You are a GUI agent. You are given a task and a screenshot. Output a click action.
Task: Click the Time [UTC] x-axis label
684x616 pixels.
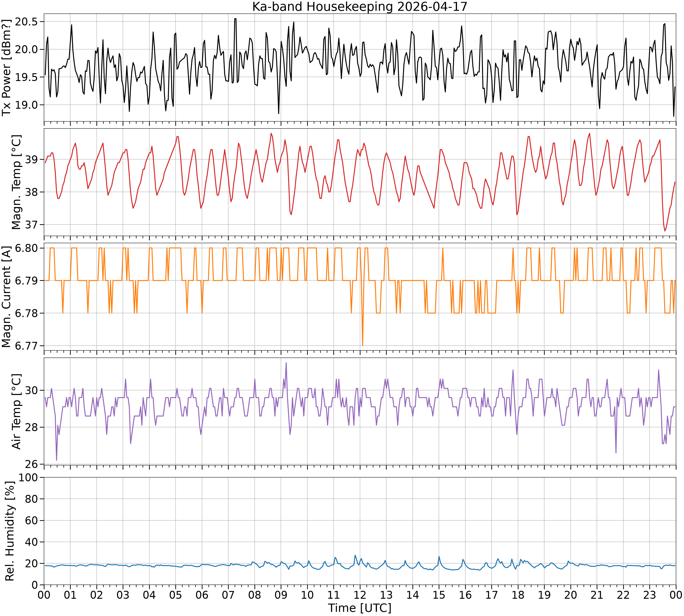tap(360, 608)
